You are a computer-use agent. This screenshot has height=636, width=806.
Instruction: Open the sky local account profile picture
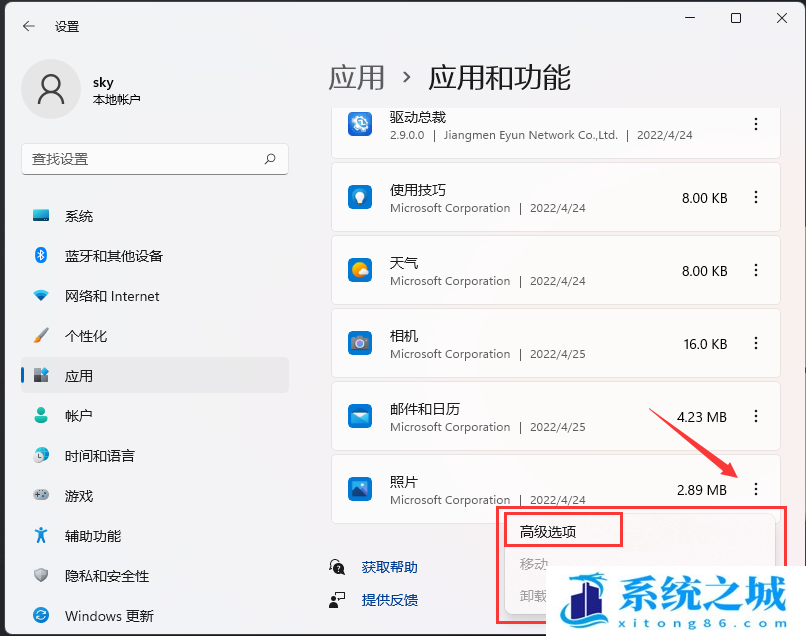pos(51,89)
